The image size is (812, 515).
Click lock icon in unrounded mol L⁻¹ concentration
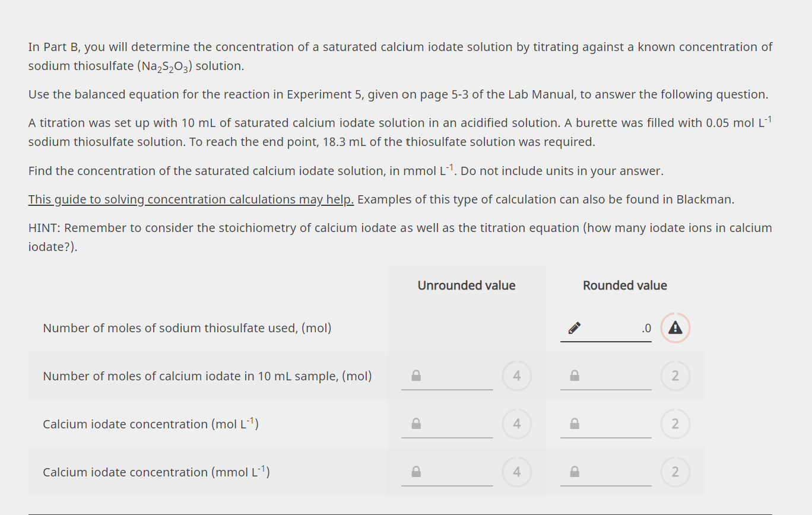[416, 424]
